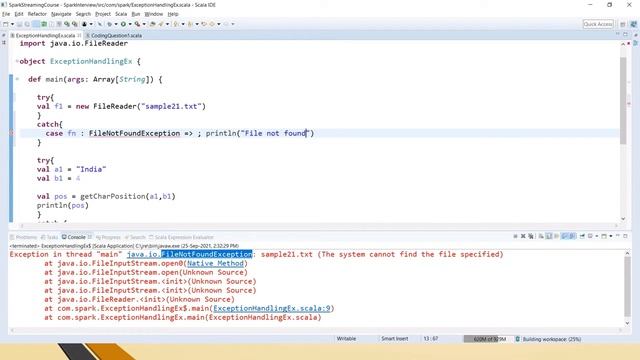640x360 pixels.
Task: Click the Run External Tools icon
Action: [138, 24]
